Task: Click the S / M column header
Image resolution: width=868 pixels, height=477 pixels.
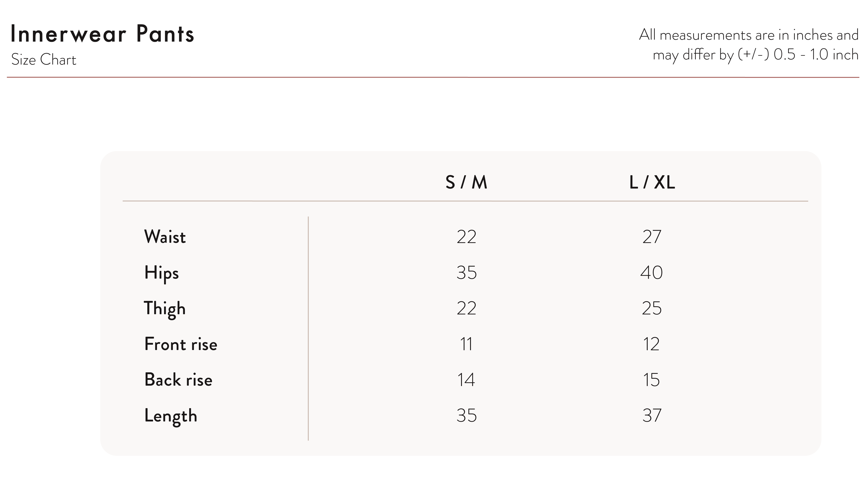Action: (466, 183)
